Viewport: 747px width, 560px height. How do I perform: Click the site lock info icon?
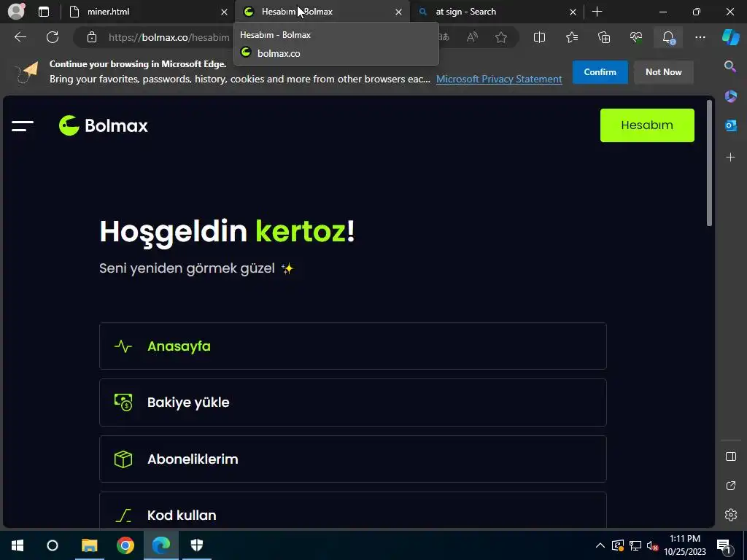click(92, 37)
